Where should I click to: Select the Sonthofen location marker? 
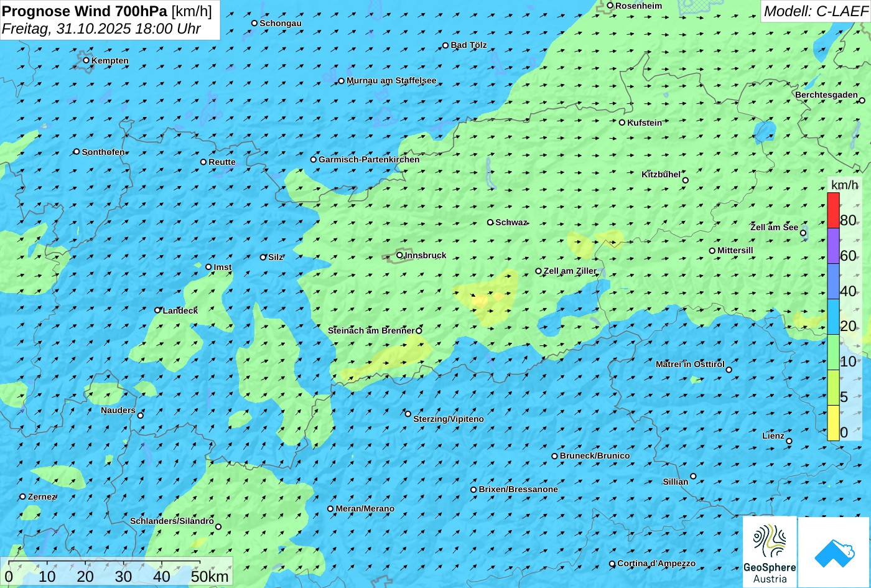pyautogui.click(x=77, y=152)
